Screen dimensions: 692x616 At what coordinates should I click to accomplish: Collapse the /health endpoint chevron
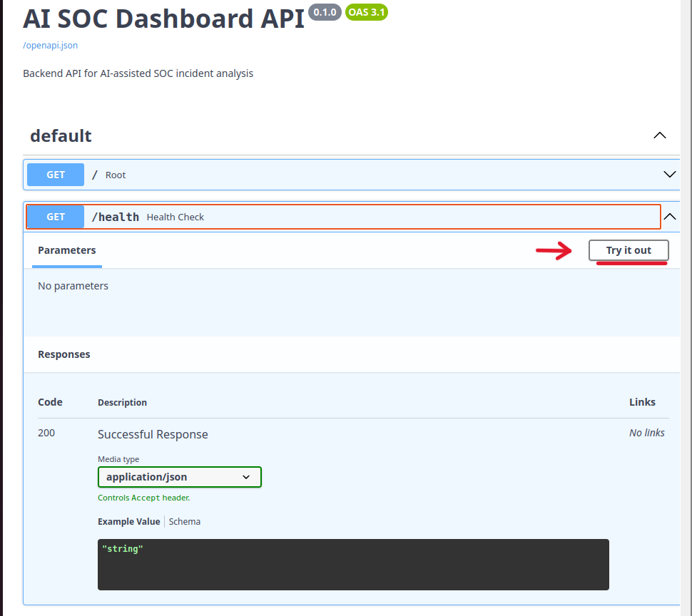(669, 217)
